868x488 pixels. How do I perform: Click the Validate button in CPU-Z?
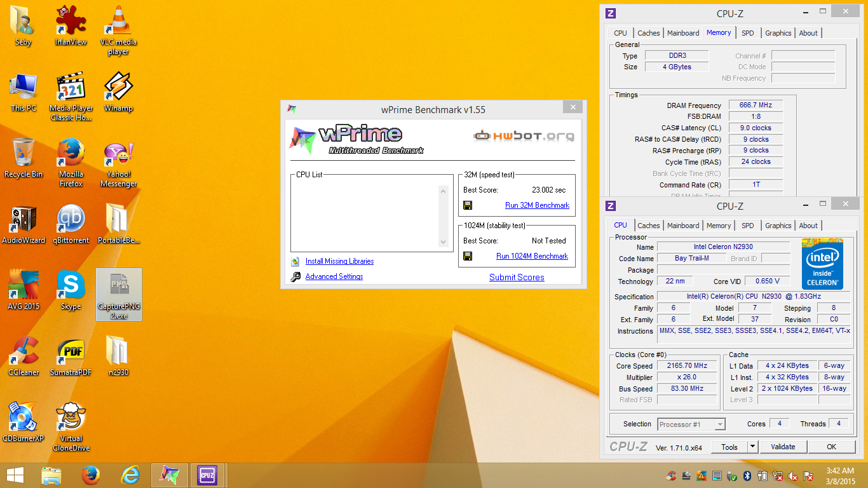(783, 447)
